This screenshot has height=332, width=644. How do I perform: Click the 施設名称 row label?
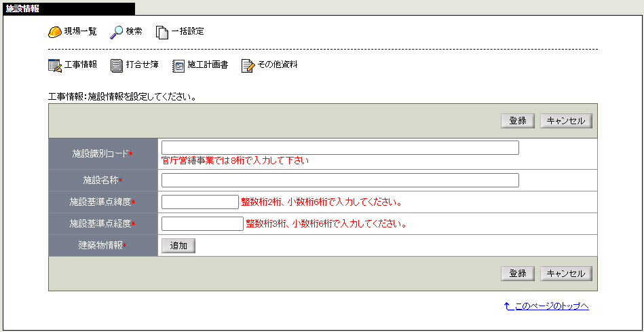click(102, 180)
